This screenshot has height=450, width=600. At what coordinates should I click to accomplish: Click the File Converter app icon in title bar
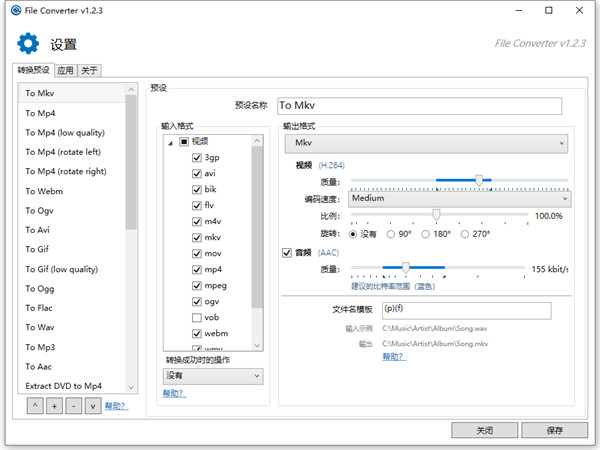16,10
